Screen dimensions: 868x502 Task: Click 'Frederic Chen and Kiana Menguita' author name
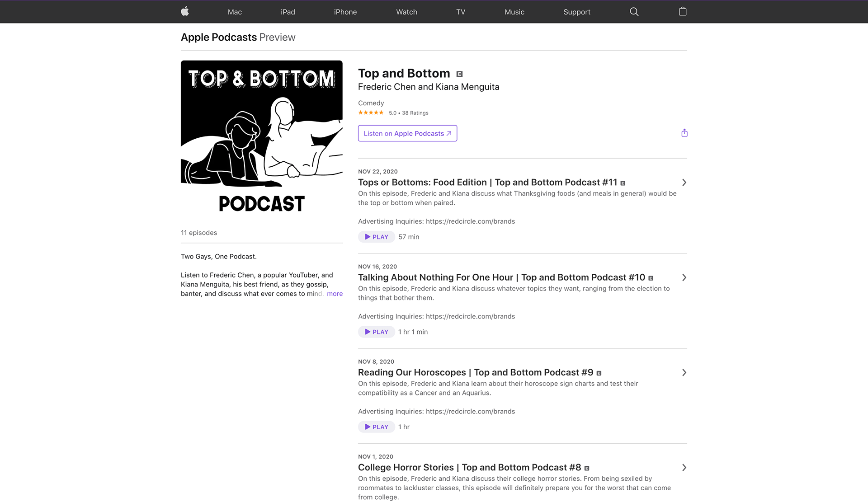[x=429, y=87]
